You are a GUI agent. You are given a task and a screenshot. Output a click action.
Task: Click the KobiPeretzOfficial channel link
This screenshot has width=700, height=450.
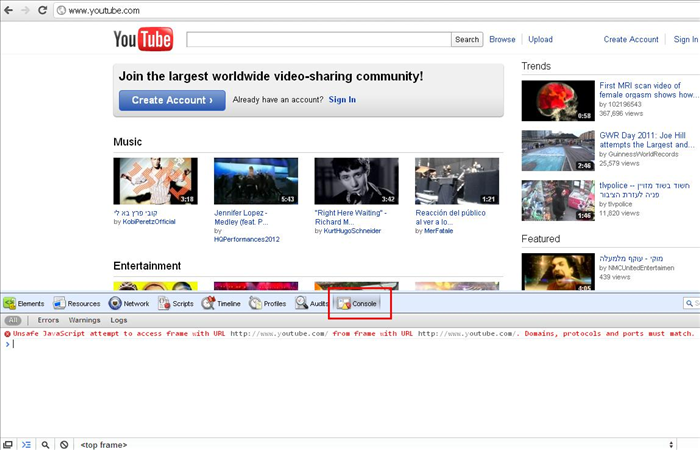149,221
